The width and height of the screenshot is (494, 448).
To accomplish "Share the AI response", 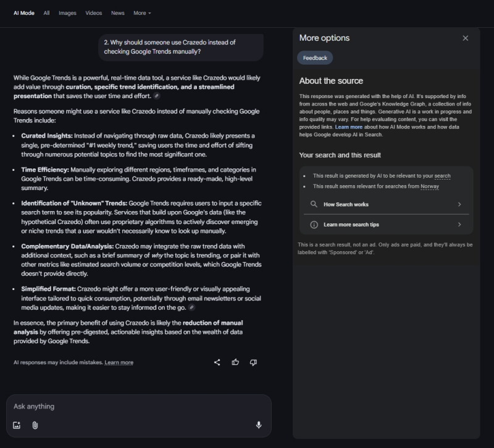I will (x=217, y=362).
